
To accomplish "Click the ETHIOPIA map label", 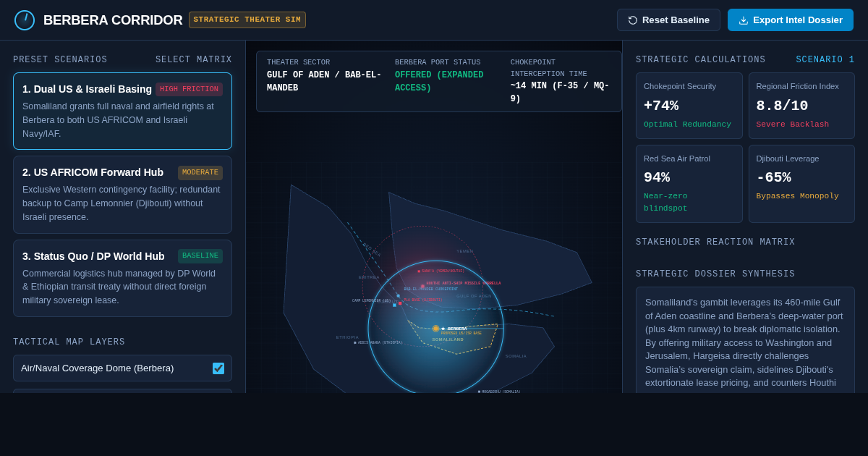I will (x=347, y=337).
